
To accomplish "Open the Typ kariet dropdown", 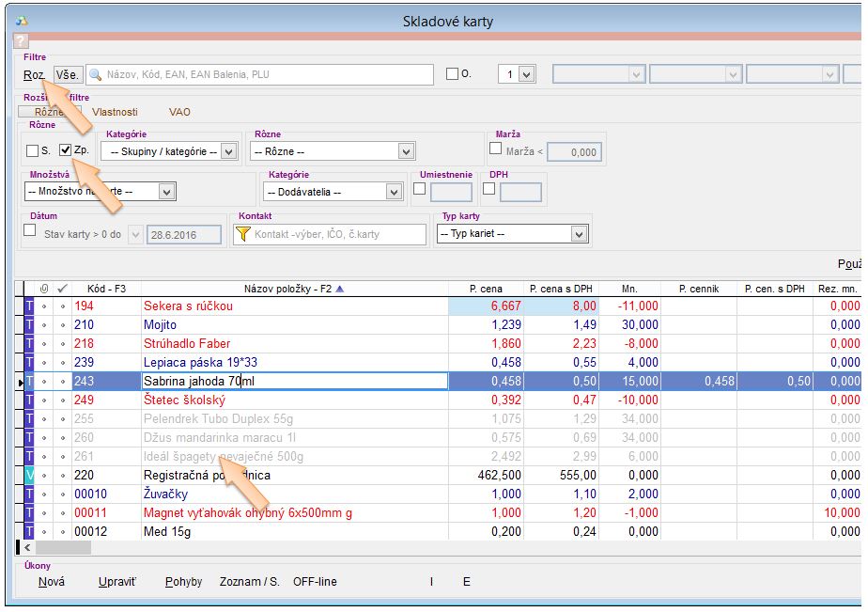I will [579, 234].
